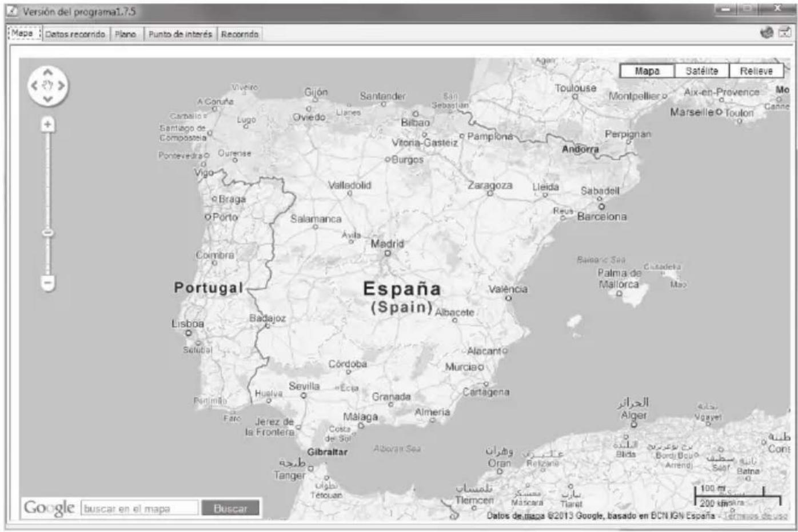
Task: Click the Sevilla label on the map
Action: pyautogui.click(x=304, y=386)
